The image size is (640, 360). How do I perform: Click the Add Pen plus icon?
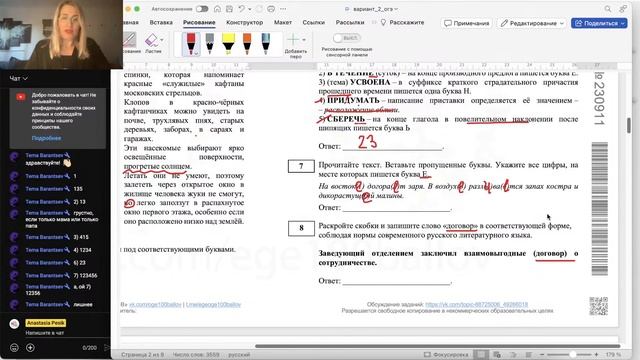[293, 40]
